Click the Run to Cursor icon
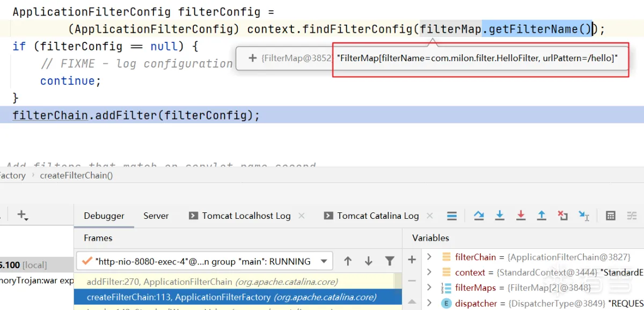The image size is (644, 310). (584, 216)
